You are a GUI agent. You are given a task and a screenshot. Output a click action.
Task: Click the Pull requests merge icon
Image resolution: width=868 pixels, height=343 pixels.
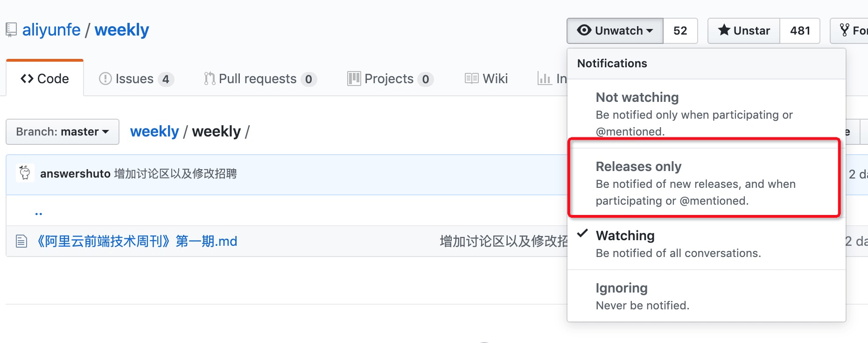(210, 79)
